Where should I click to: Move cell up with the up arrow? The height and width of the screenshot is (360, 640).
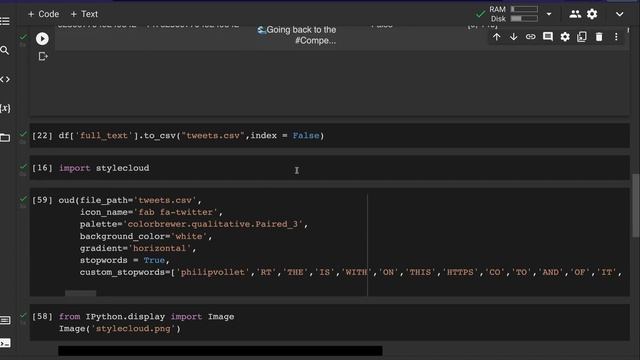[496, 37]
